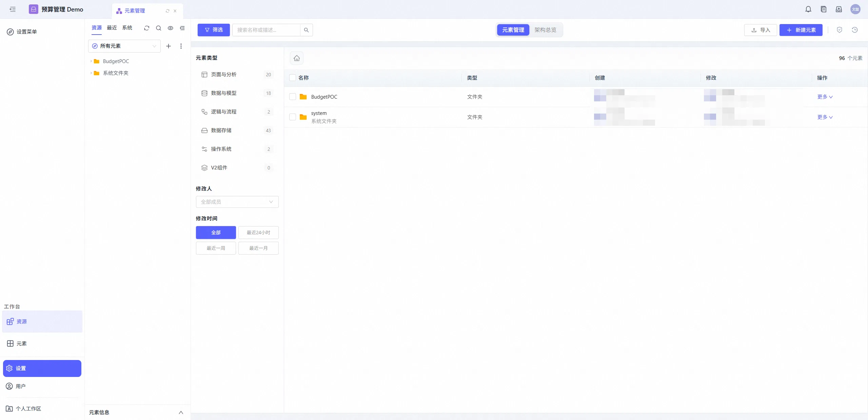Click the 筛选 filter button
Screen dimensions: 868x420
click(x=214, y=30)
